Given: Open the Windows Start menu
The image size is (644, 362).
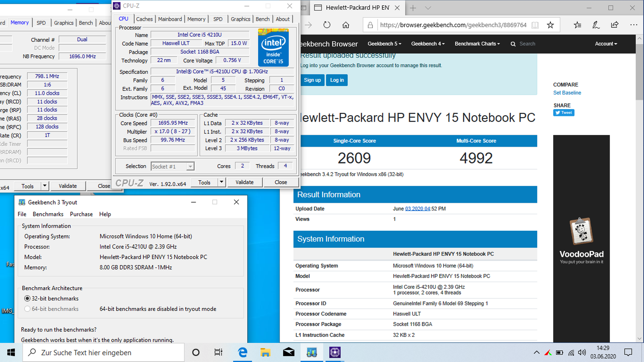Looking at the screenshot, I should coord(11,352).
